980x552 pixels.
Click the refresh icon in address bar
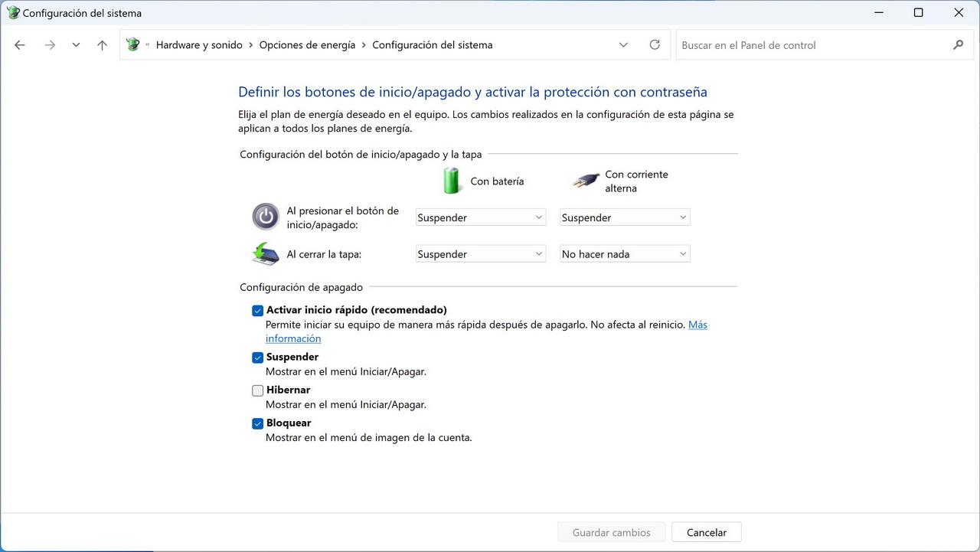[x=655, y=45]
